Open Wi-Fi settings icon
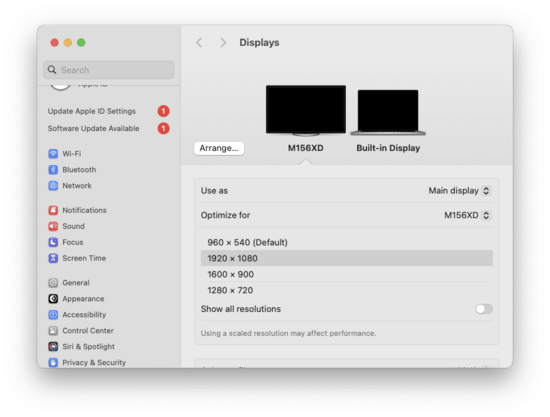Viewport: 550px width, 417px height. (x=53, y=154)
